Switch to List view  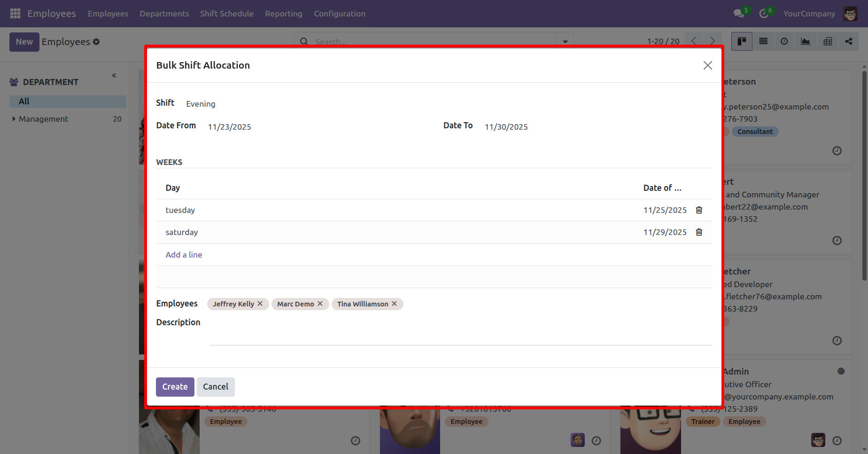coord(763,41)
